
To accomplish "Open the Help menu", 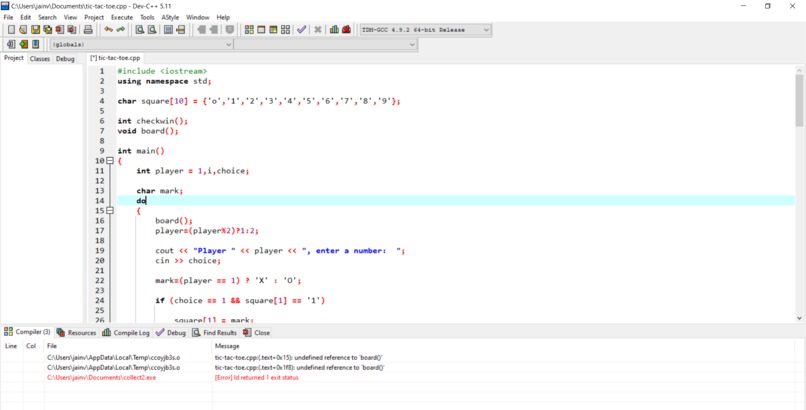I will [223, 17].
